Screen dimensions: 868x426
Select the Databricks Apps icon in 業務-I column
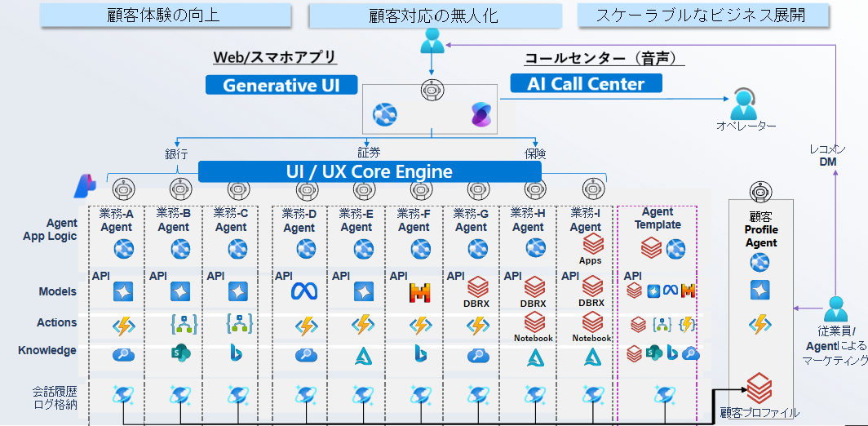pyautogui.click(x=592, y=244)
